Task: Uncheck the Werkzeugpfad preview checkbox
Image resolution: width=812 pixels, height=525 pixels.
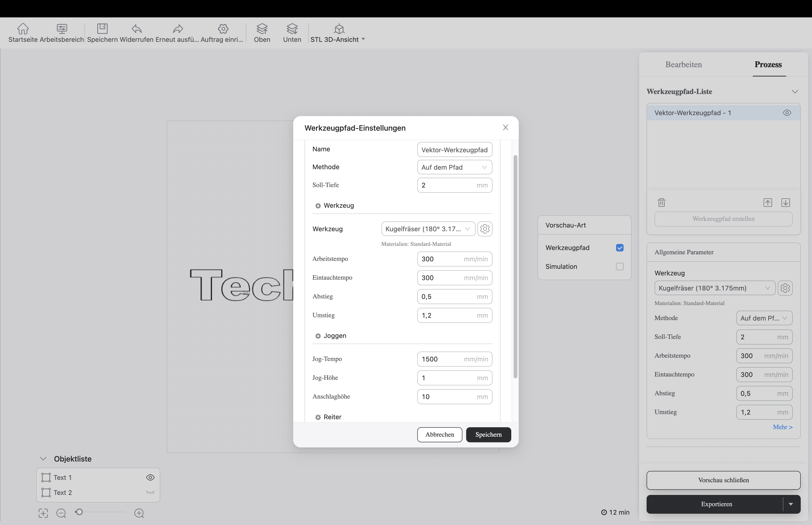Action: (620, 248)
